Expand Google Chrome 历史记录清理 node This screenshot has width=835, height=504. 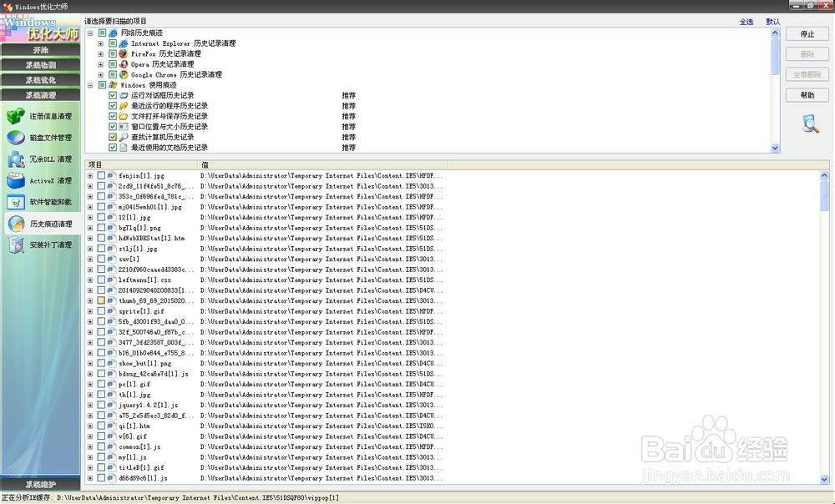pyautogui.click(x=101, y=74)
